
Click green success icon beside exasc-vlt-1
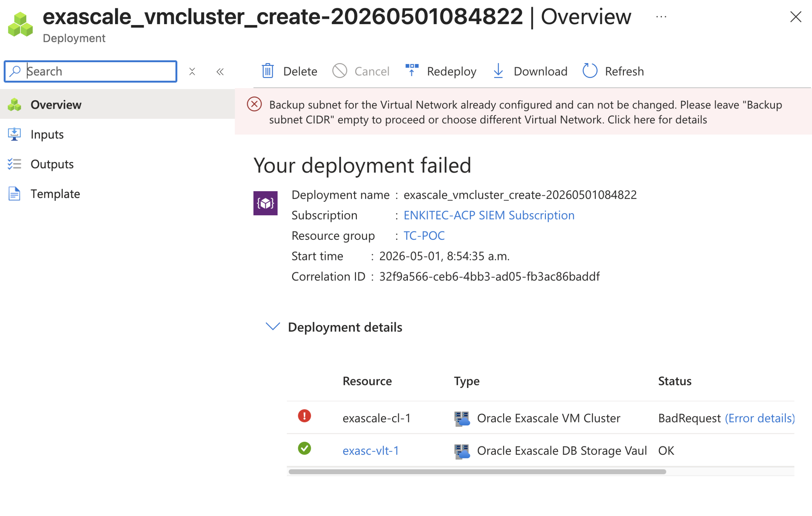click(304, 448)
